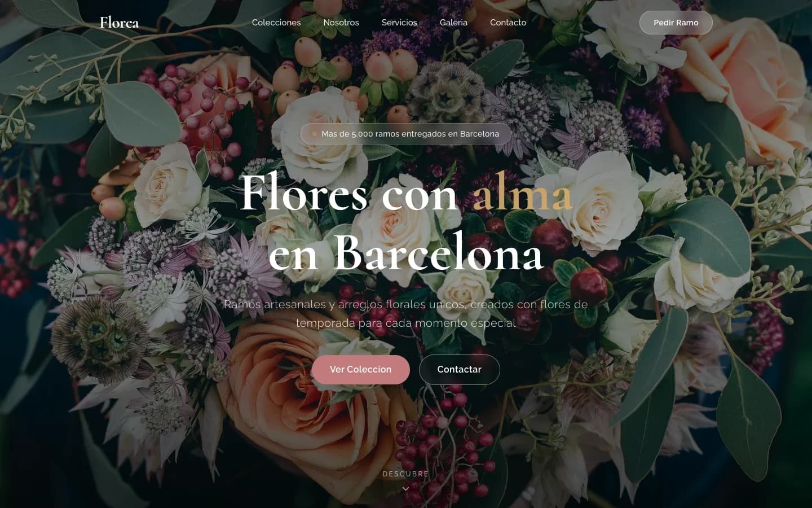This screenshot has height=508, width=812.
Task: Click the Ver Coleccion button
Action: (360, 369)
